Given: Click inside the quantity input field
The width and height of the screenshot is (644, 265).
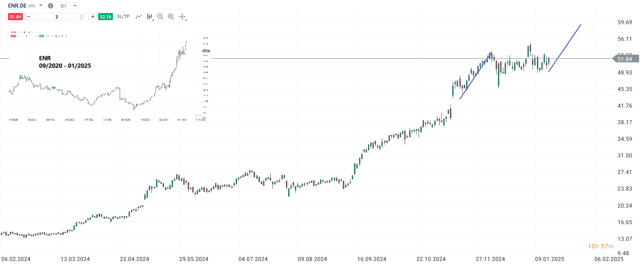Looking at the screenshot, I should 56,16.
